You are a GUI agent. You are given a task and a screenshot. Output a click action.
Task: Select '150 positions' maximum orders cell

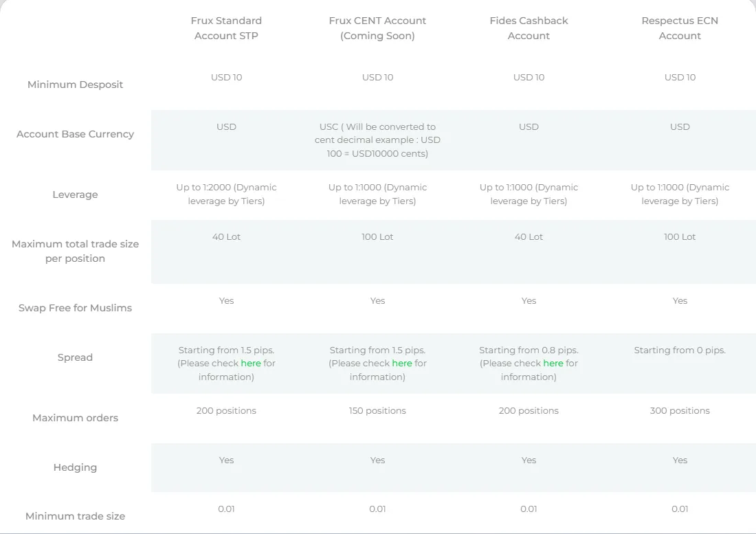point(377,410)
